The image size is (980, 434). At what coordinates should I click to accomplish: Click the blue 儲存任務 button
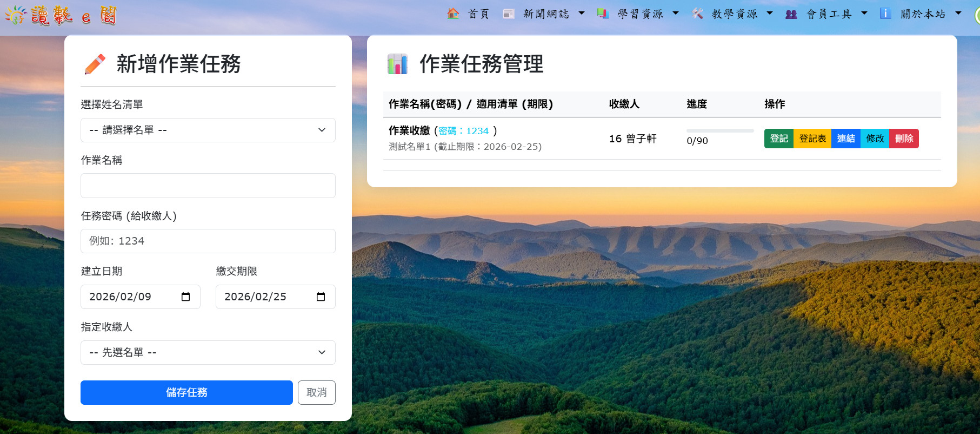click(x=186, y=392)
